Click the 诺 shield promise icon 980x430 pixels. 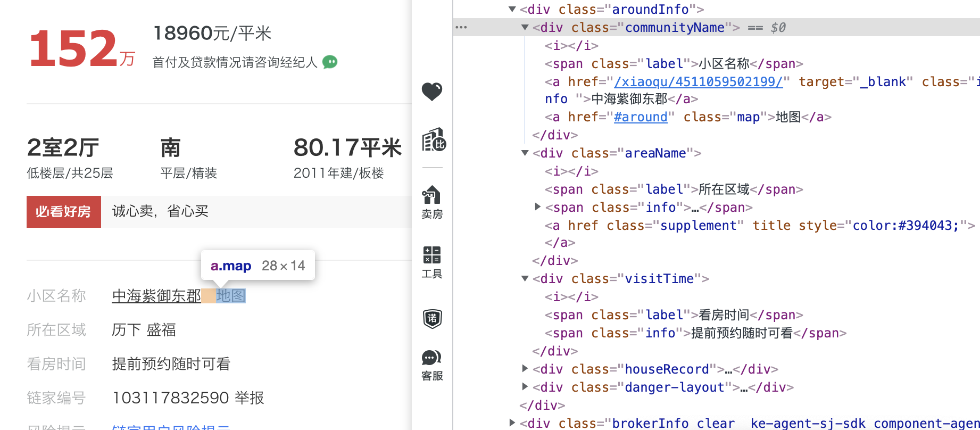pos(432,319)
